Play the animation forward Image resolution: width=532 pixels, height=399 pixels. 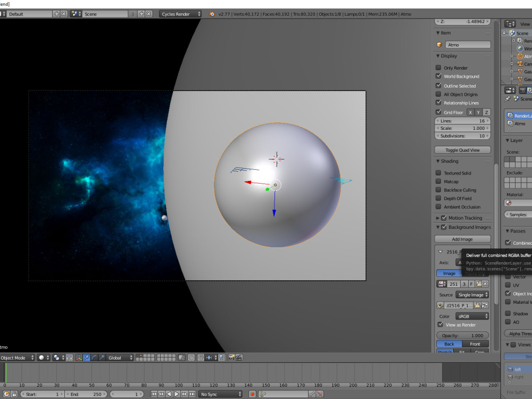pyautogui.click(x=177, y=394)
